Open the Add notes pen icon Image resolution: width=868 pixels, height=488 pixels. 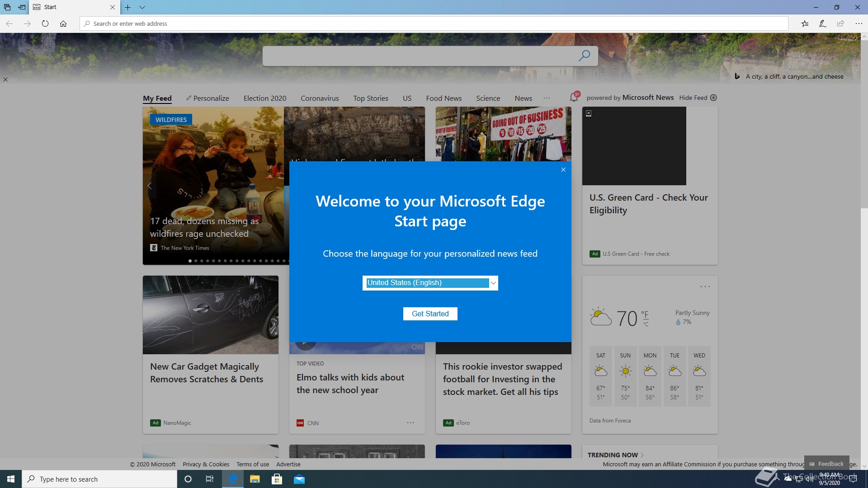click(823, 23)
